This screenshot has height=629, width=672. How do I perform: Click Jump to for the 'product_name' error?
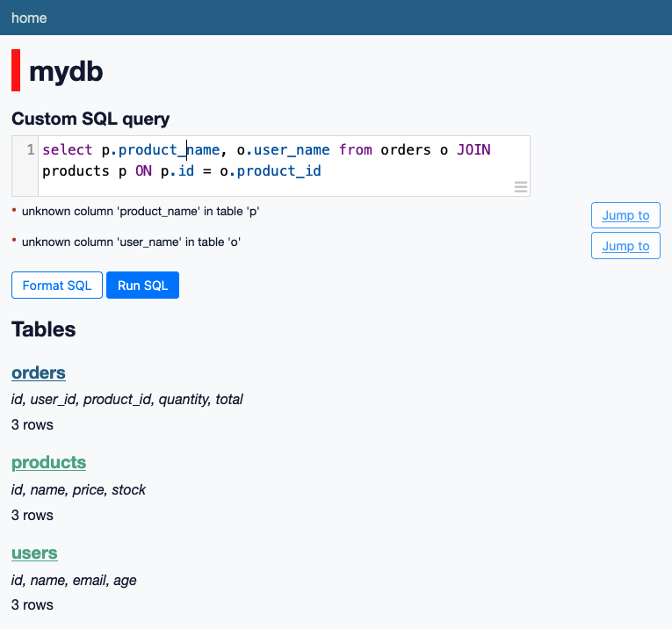[625, 215]
